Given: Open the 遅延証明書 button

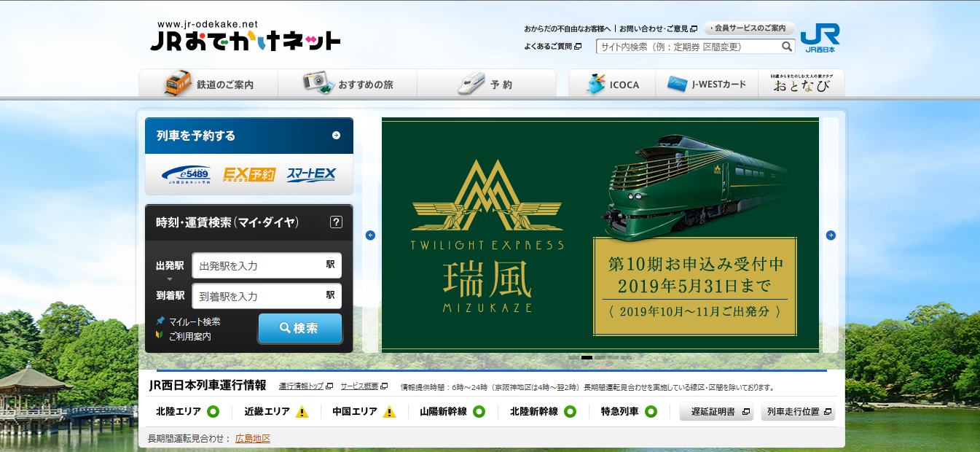Looking at the screenshot, I should pos(717,412).
